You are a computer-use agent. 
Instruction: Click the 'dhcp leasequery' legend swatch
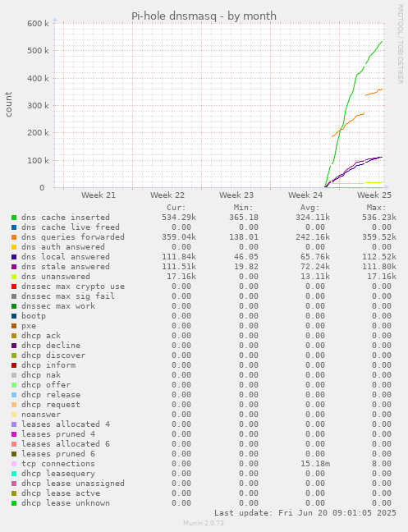tap(14, 474)
